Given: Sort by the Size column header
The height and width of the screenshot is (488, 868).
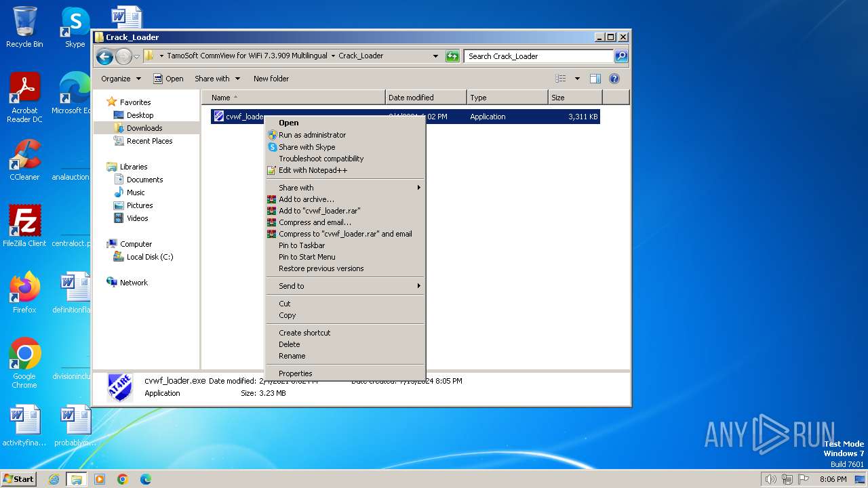Looking at the screenshot, I should pos(575,98).
